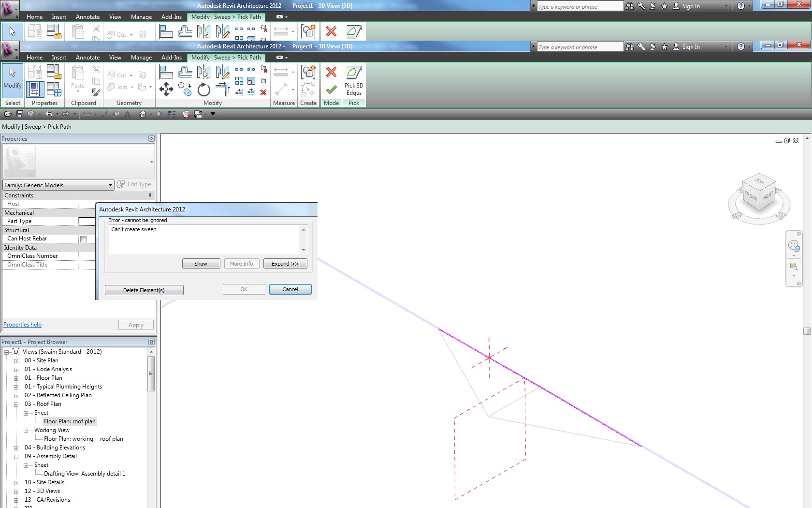
Task: Open the Manage tab in front ribbon
Action: 141,57
